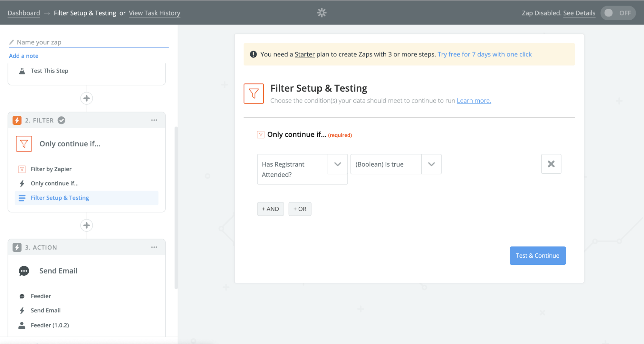Open the Starter plan link
The image size is (644, 344).
coord(304,54)
